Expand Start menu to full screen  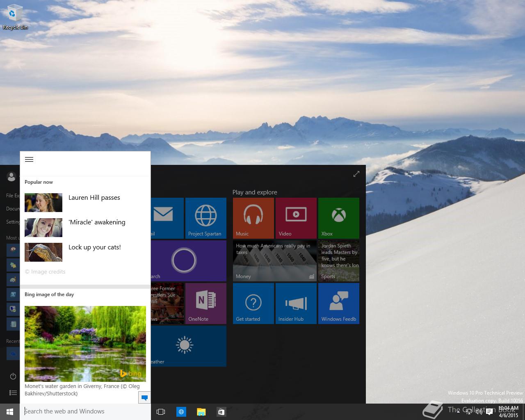(x=356, y=174)
